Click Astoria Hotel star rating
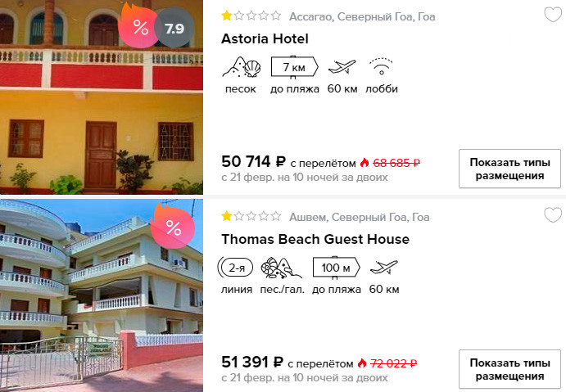The image size is (566, 392). (x=251, y=16)
